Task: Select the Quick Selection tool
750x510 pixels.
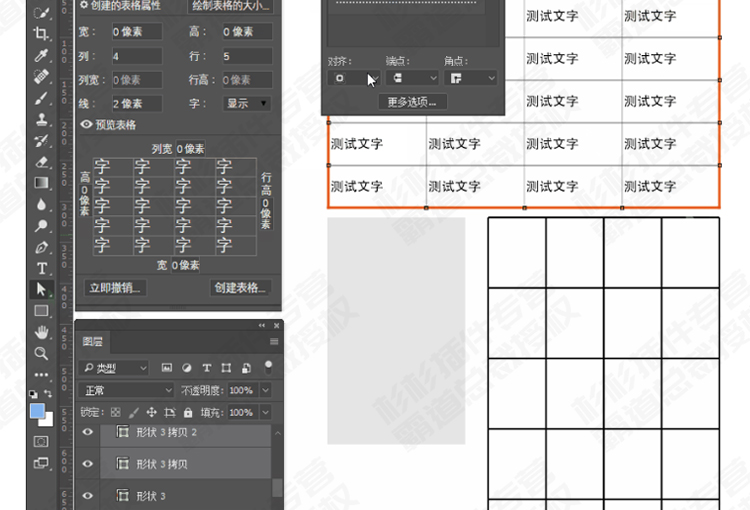Action: (41, 12)
